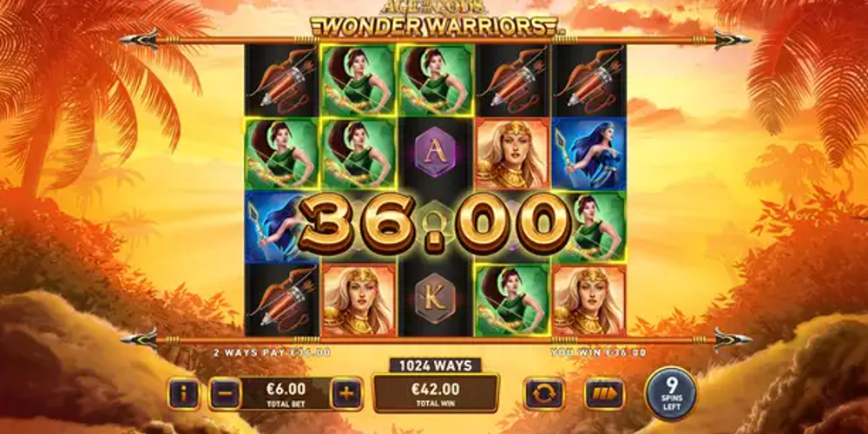
Task: Click the €6.00 total bet display
Action: (286, 393)
